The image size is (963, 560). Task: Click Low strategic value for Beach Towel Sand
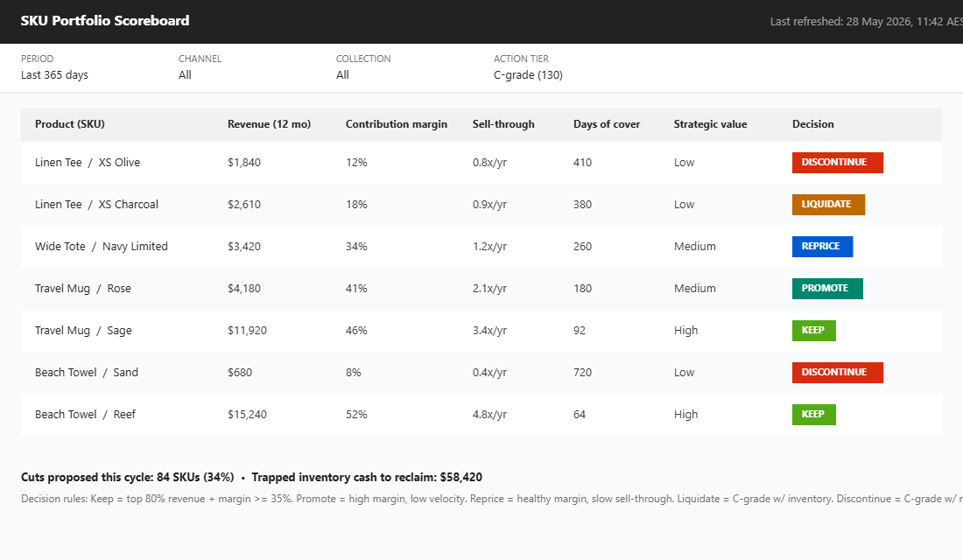(684, 373)
